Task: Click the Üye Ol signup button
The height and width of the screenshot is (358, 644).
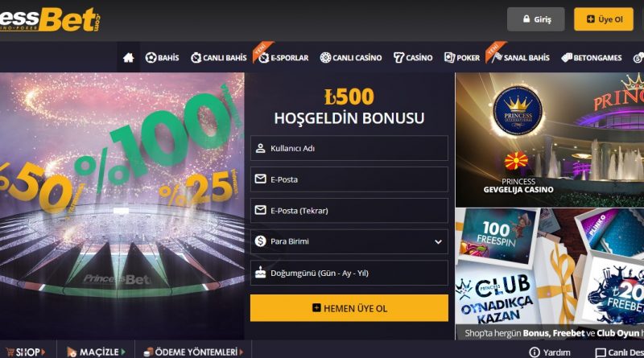Action: pos(604,19)
